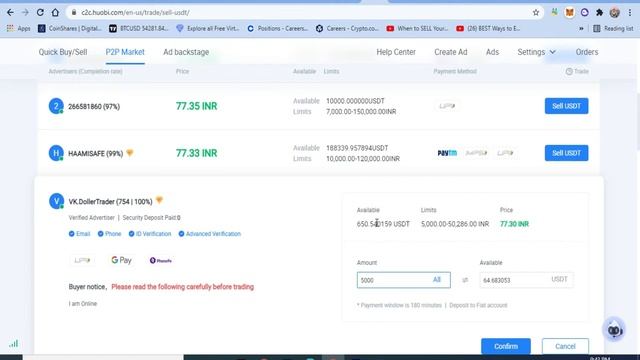The width and height of the screenshot is (640, 360).
Task: Click the red buyer notice warning text
Action: (182, 287)
